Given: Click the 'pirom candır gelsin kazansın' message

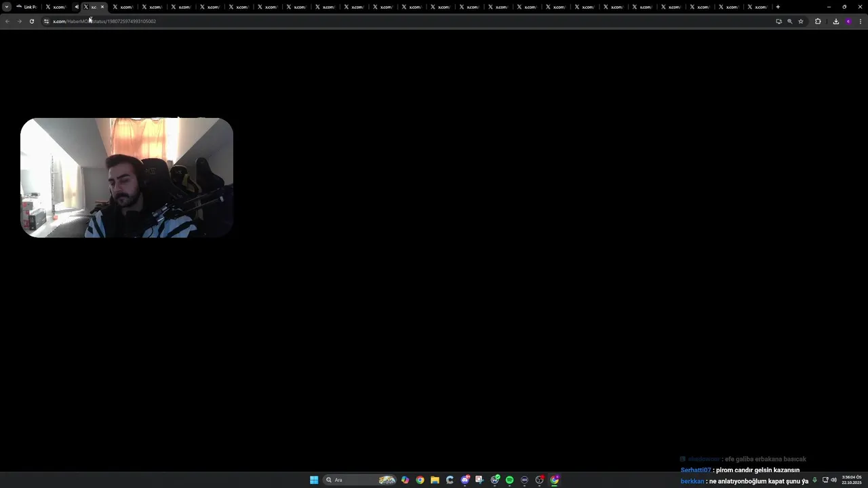Looking at the screenshot, I should (757, 470).
